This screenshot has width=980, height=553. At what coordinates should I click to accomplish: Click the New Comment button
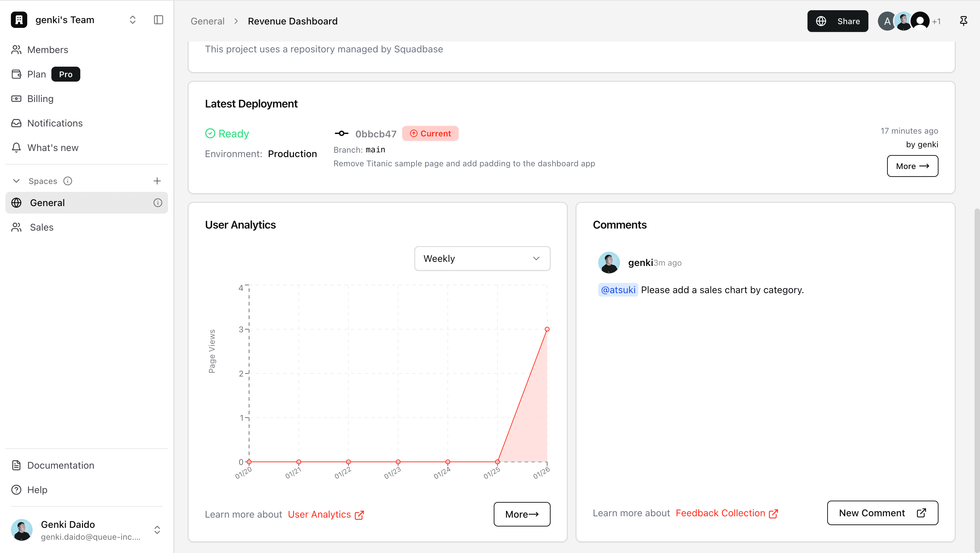click(882, 513)
